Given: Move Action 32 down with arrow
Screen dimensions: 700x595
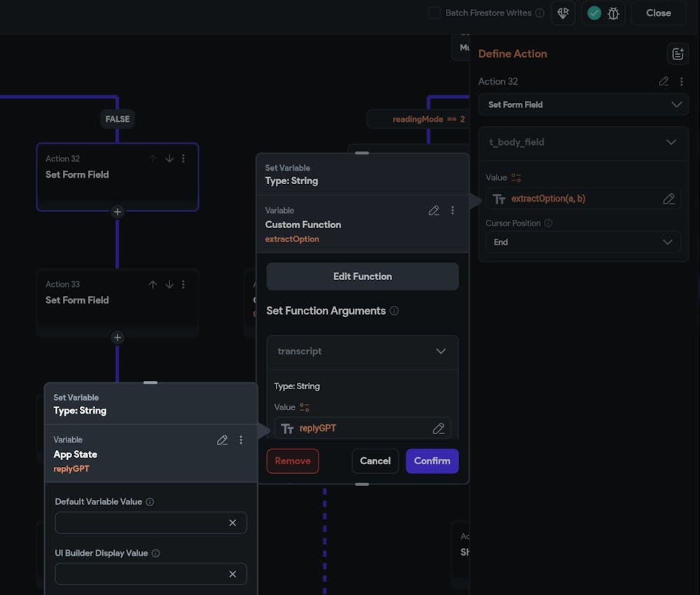Looking at the screenshot, I should pyautogui.click(x=169, y=158).
